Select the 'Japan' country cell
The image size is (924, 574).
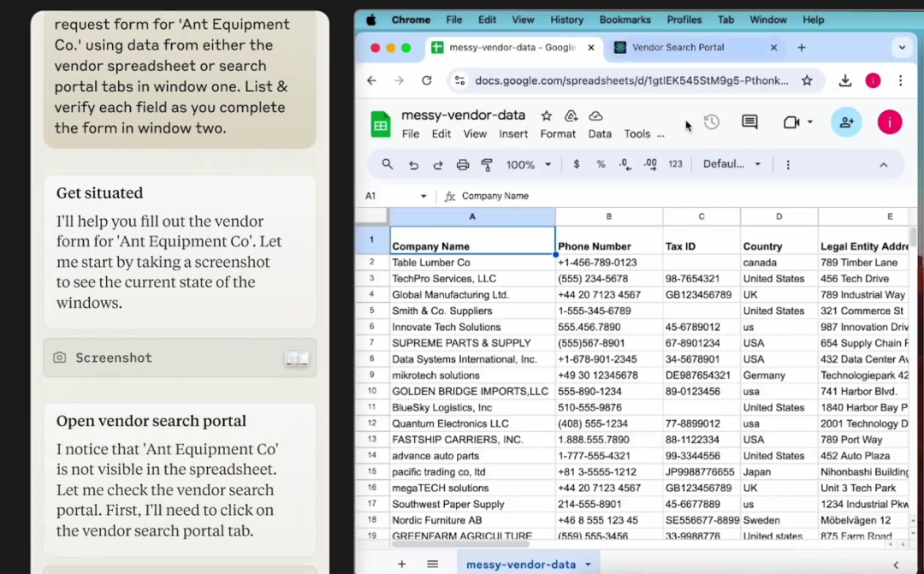[x=779, y=472]
